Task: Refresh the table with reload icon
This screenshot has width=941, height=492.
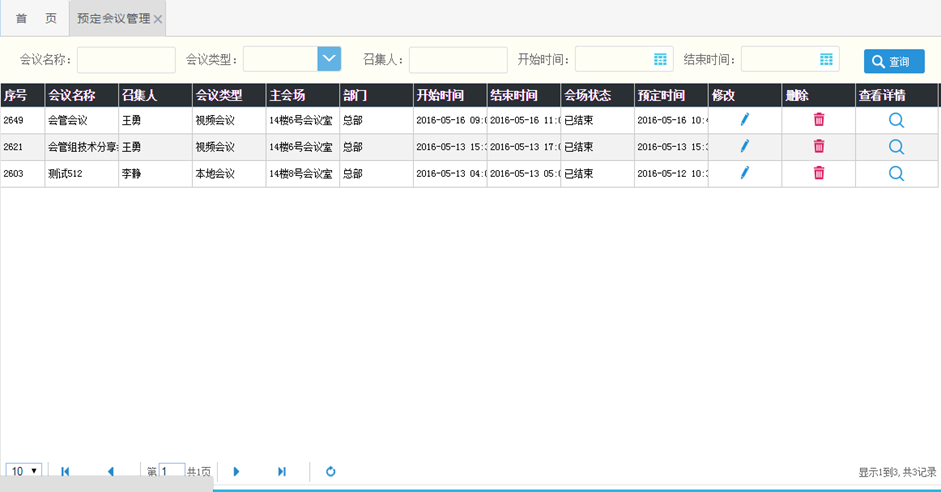Action: tap(331, 471)
